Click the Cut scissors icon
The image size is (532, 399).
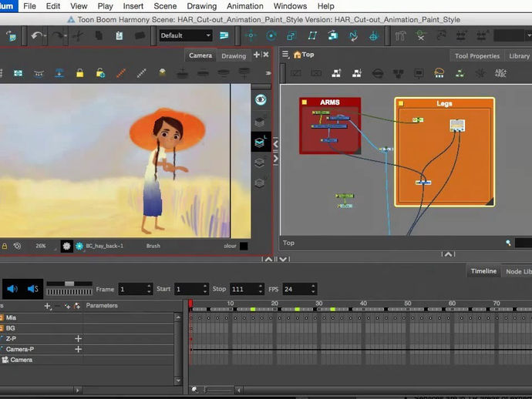(78, 35)
